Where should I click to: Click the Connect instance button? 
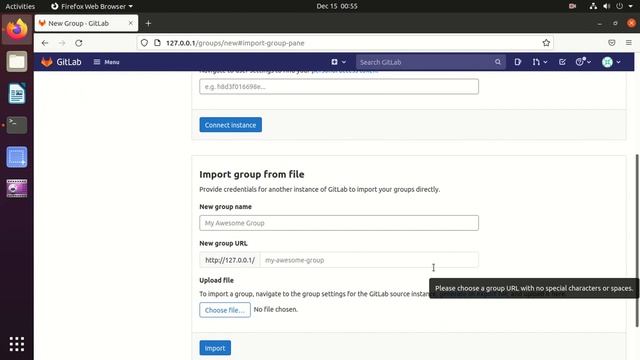pos(231,125)
